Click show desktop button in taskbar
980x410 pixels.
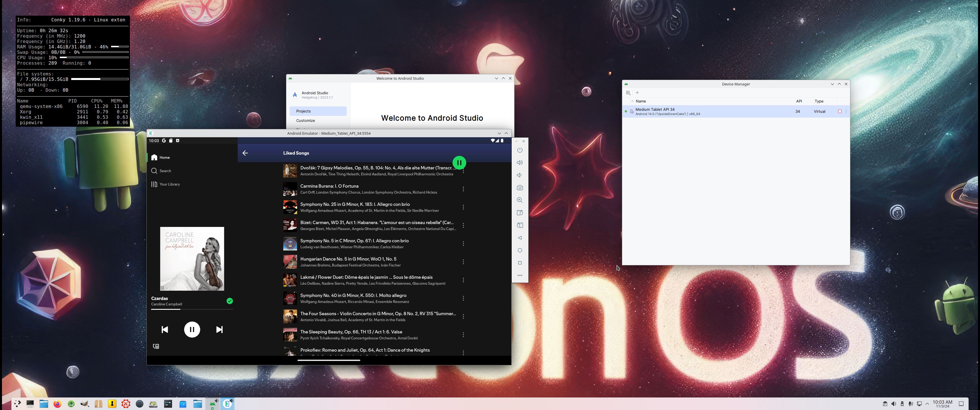961,403
